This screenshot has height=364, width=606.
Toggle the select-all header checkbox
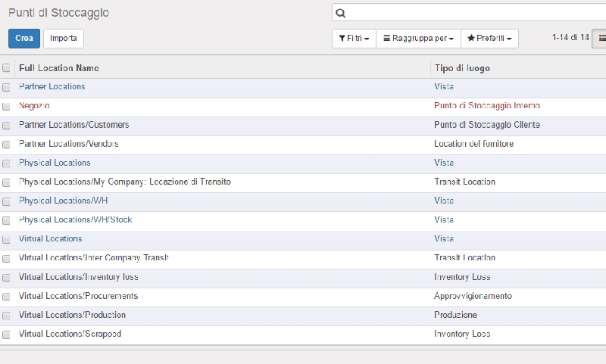pyautogui.click(x=6, y=68)
